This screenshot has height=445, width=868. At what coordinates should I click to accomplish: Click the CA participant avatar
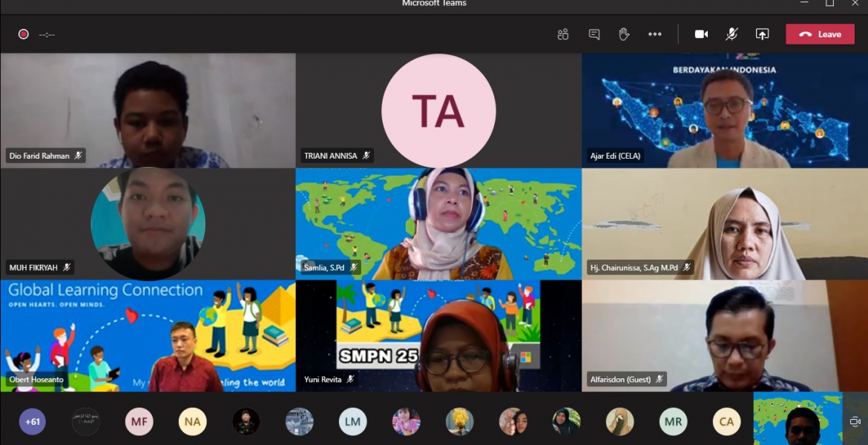click(726, 422)
